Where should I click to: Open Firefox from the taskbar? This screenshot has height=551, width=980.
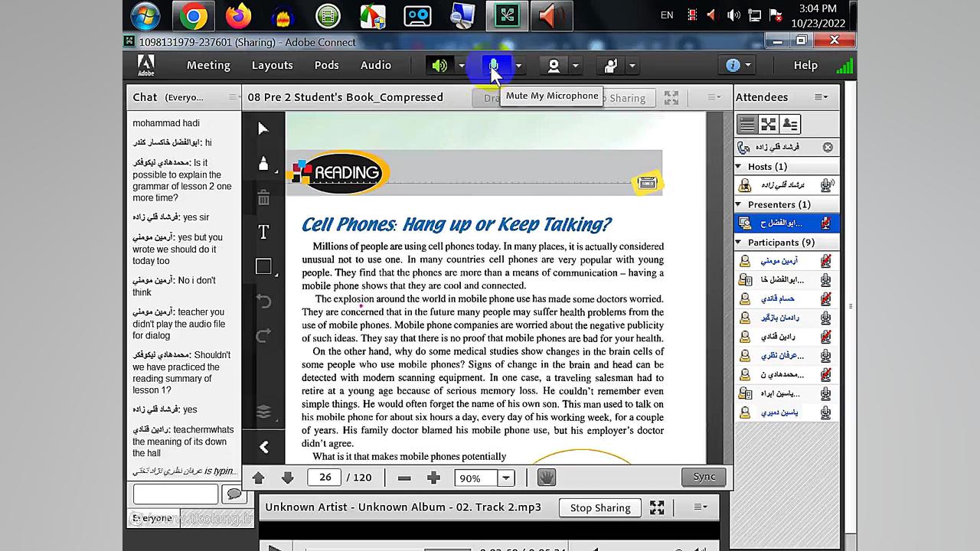tap(239, 15)
